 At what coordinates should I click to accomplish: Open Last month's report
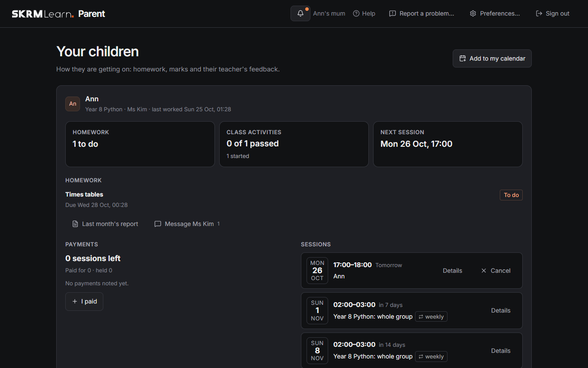click(x=105, y=224)
